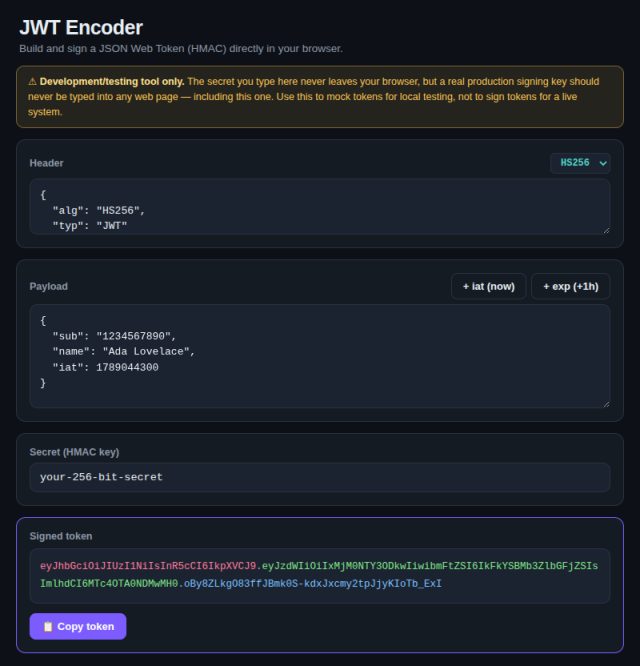Click the red header segment of token
This screenshot has width=640, height=666.
coord(148,566)
